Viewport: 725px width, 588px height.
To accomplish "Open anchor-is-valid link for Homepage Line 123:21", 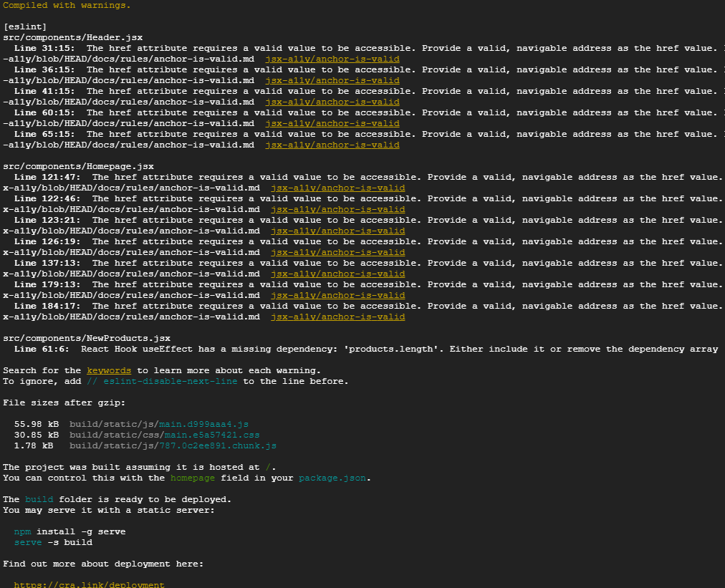I will (x=338, y=231).
